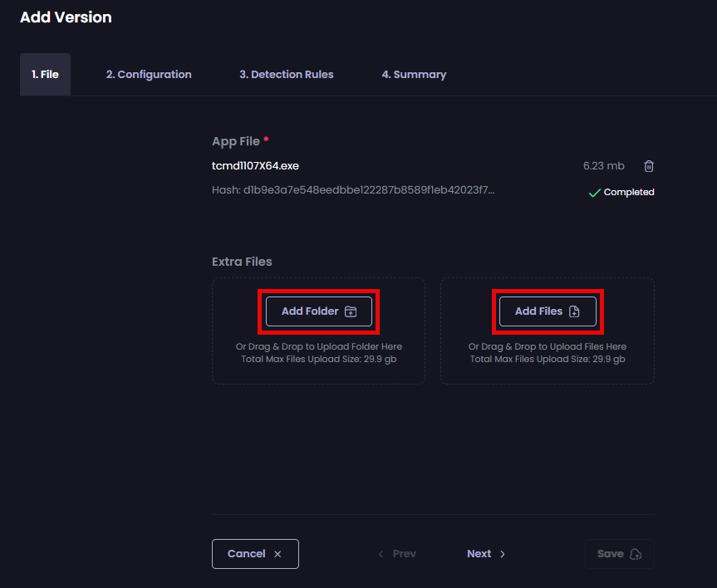Click the cloud upload icon on Save

tap(636, 554)
